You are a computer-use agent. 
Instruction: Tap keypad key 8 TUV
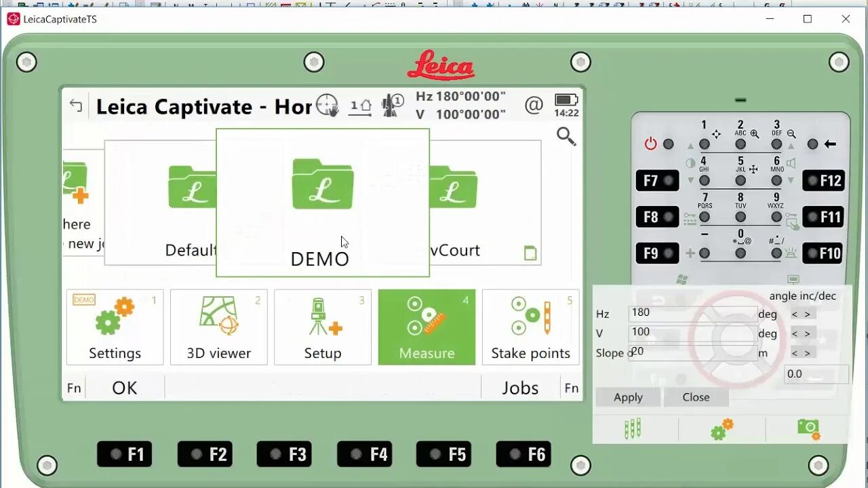(741, 217)
